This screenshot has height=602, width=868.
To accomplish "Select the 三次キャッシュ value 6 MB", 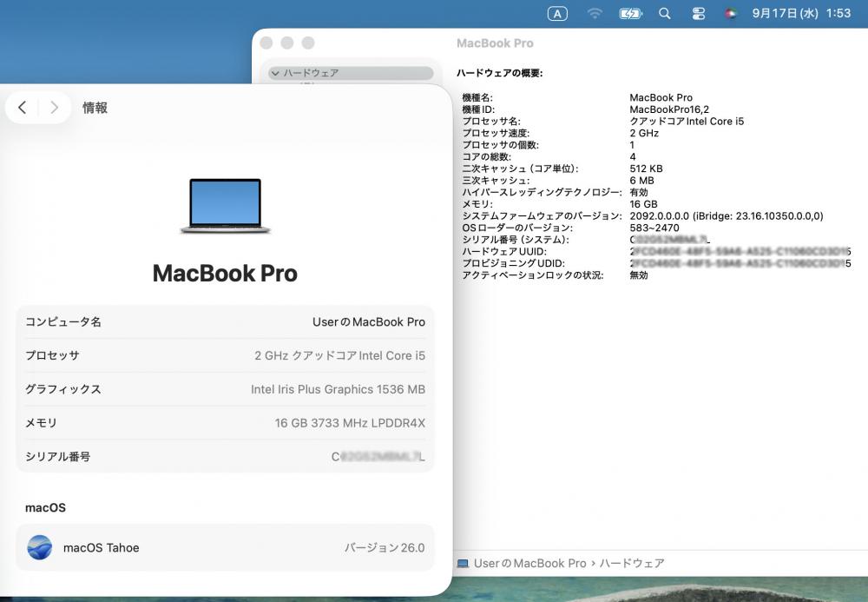I will [x=641, y=181].
